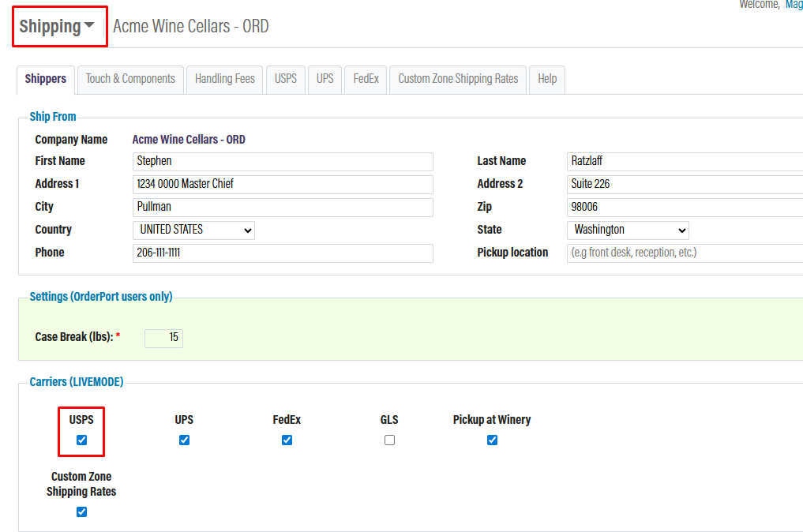Open the Country dropdown showing UNITED STATES
Viewport: 803px width, 532px height.
pyautogui.click(x=193, y=230)
